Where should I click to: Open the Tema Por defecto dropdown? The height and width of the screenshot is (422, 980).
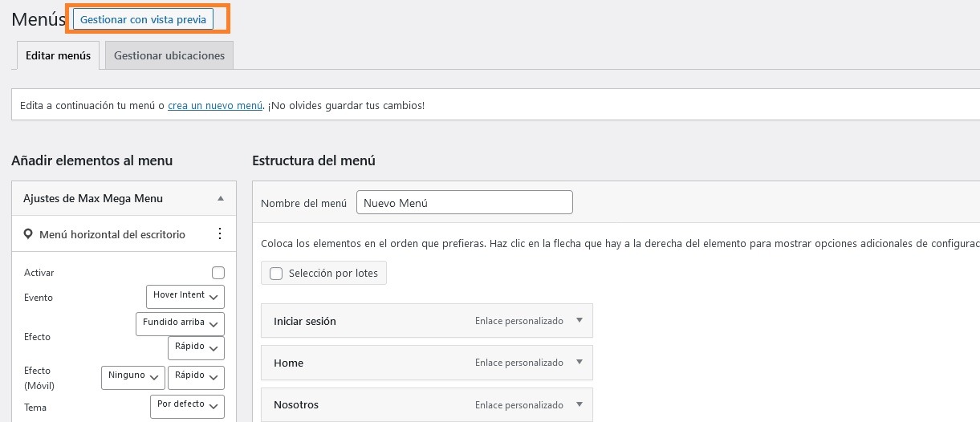187,406
